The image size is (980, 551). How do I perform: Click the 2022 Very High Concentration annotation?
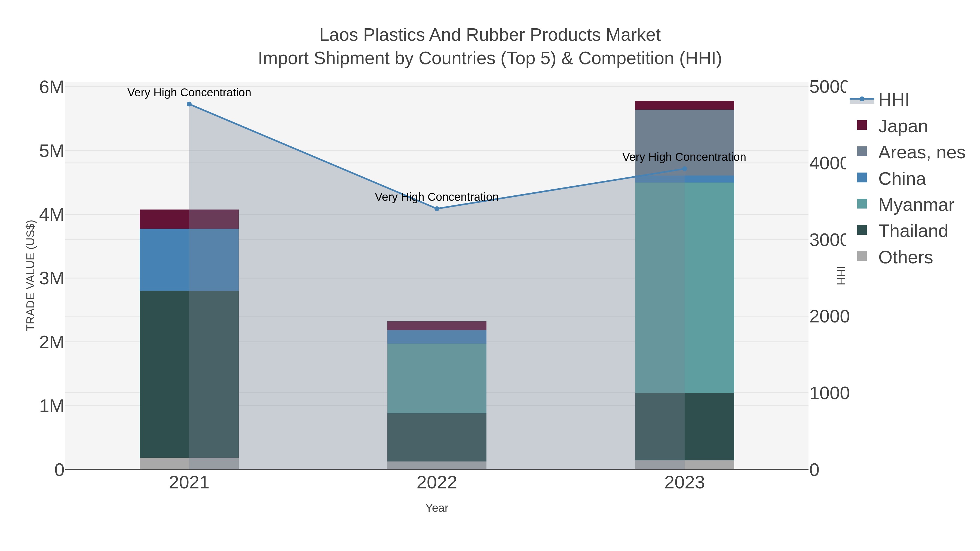[437, 197]
